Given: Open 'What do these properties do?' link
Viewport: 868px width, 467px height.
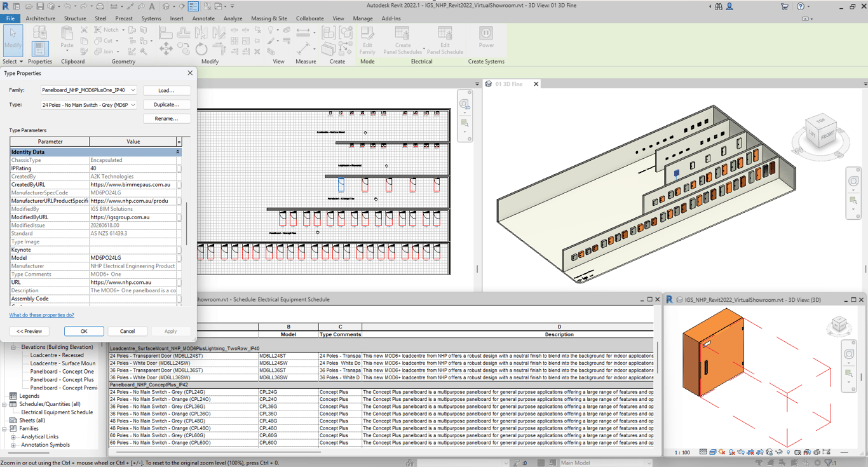Looking at the screenshot, I should point(42,315).
